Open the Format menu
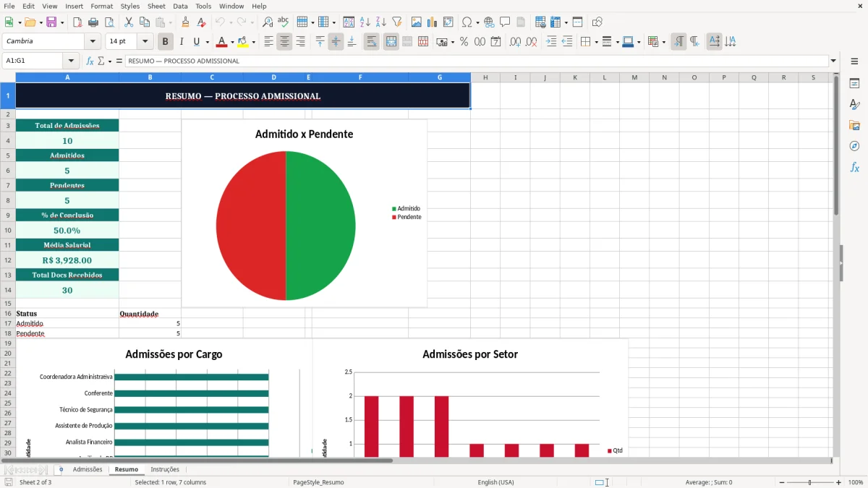The width and height of the screenshot is (868, 488). coord(102,6)
